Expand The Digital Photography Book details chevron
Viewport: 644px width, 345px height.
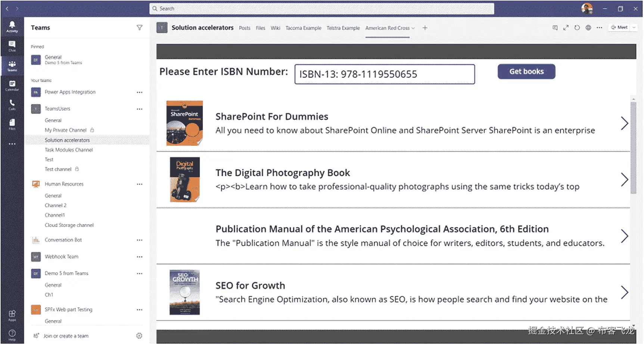click(625, 180)
